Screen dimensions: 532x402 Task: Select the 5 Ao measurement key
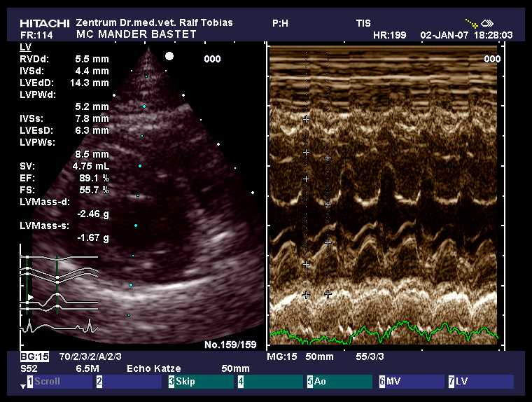tap(339, 382)
